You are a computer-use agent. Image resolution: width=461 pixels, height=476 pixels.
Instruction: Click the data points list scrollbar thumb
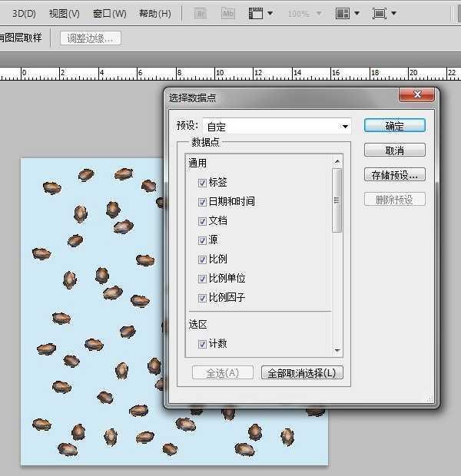[337, 200]
